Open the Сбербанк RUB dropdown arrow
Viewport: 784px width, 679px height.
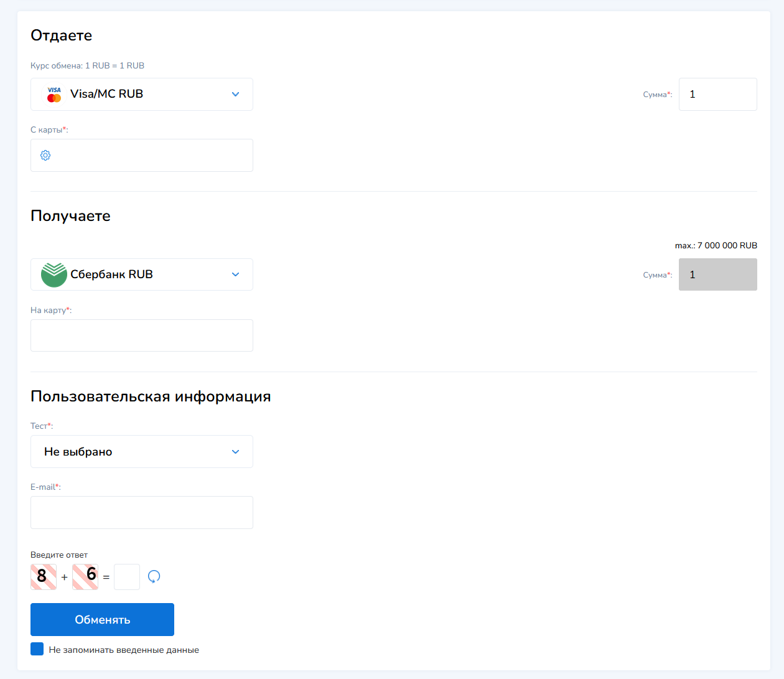click(235, 274)
